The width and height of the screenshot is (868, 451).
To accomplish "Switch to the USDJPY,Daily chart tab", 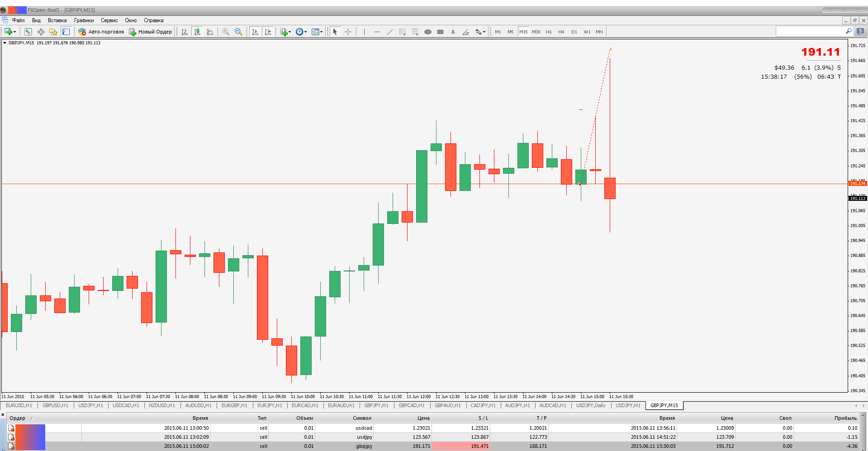I will [591, 405].
